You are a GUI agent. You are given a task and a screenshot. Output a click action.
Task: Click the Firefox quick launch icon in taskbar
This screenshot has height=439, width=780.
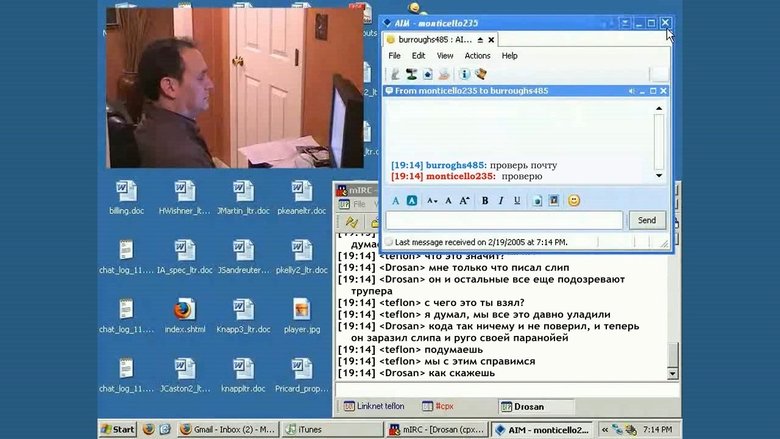(x=149, y=429)
